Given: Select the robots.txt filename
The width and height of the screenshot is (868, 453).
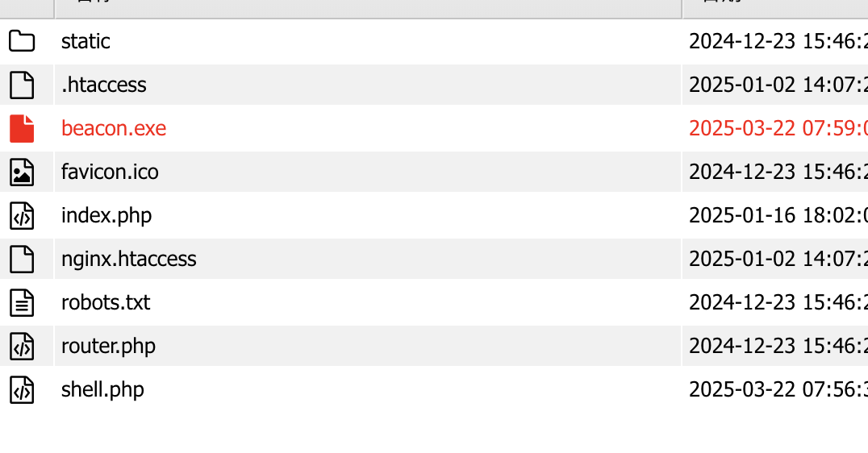Looking at the screenshot, I should [105, 302].
